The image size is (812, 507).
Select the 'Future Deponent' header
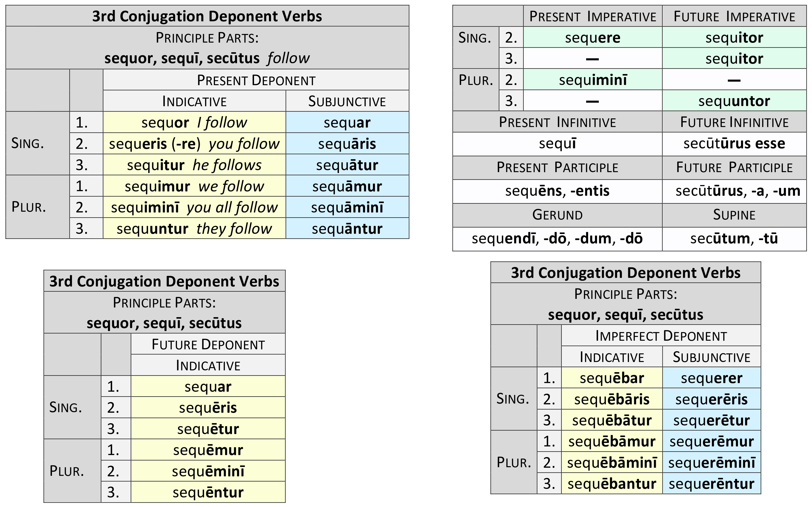click(x=208, y=344)
